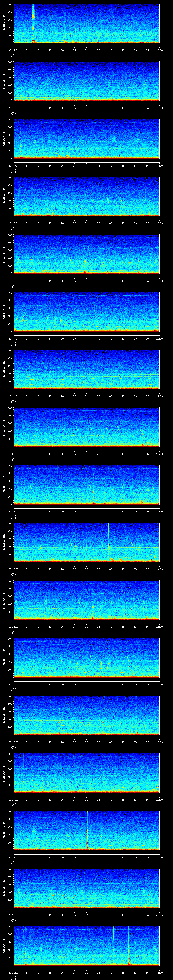Click the spectrogram panel starting at 20:19:00
Screen dimensions: 173x980
click(x=87, y=312)
